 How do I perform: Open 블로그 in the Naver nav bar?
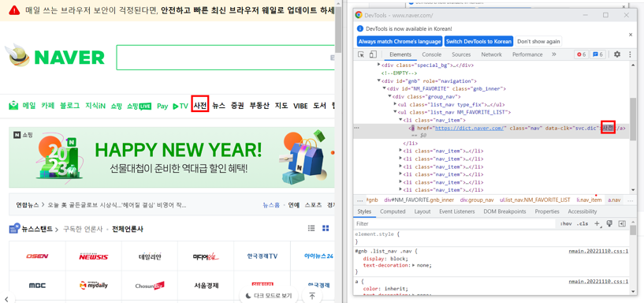70,106
